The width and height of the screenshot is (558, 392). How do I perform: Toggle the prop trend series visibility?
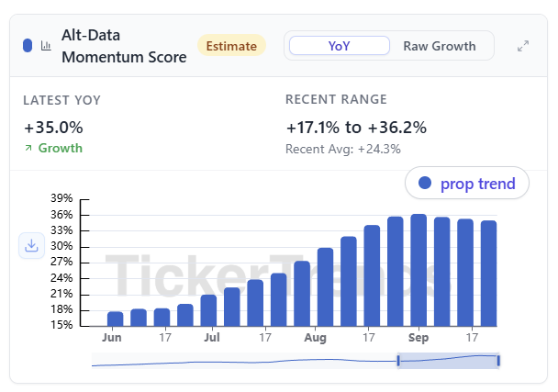[467, 184]
